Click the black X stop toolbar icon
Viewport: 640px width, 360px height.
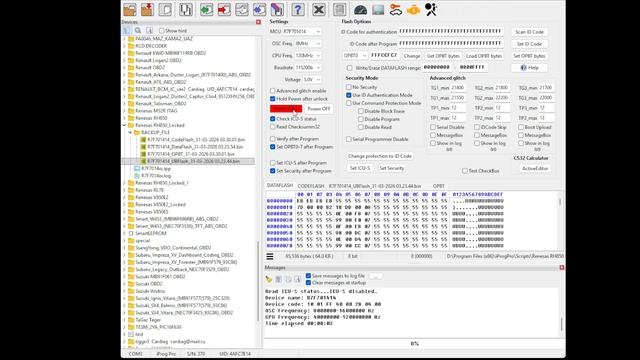pos(319,9)
